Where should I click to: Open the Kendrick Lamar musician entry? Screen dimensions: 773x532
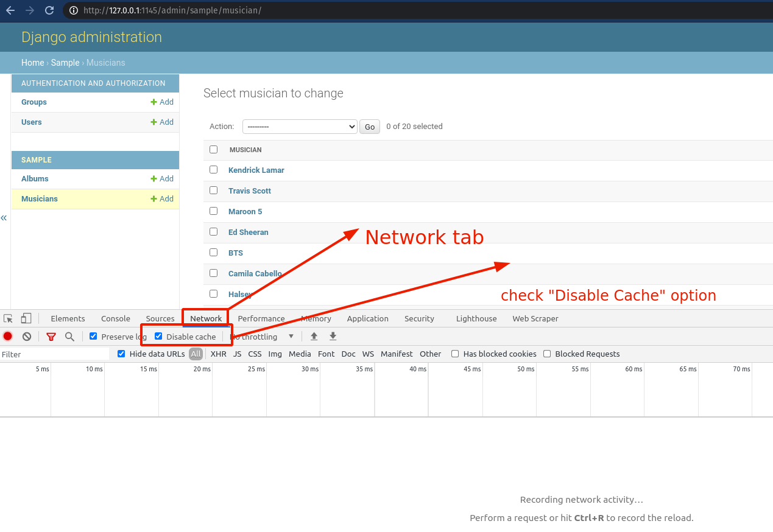(x=256, y=170)
